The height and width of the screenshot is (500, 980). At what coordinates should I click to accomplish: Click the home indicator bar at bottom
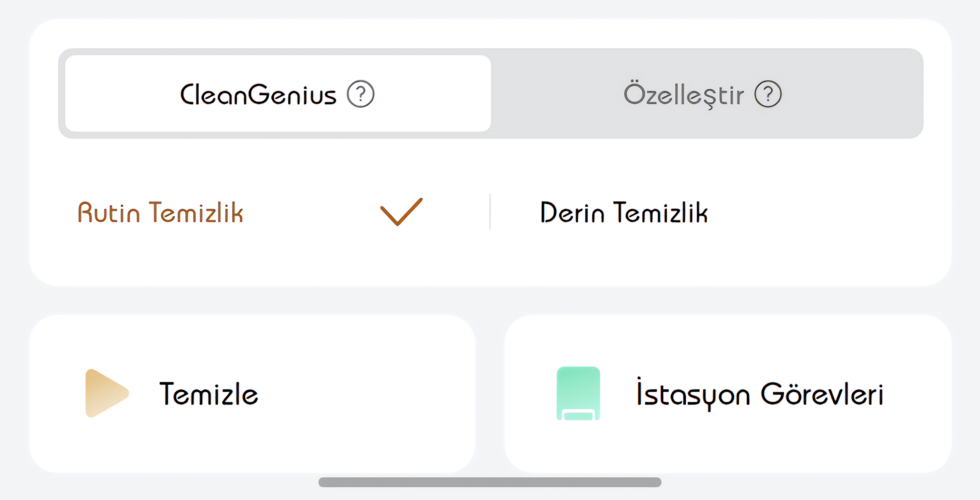pos(490,482)
